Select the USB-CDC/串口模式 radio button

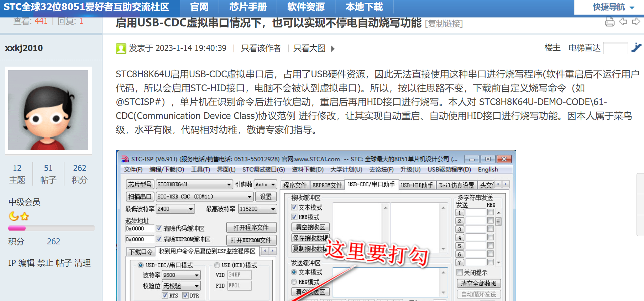(141, 265)
